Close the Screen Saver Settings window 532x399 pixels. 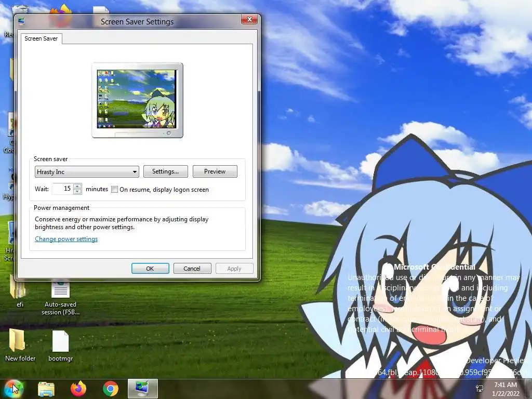[x=249, y=19]
